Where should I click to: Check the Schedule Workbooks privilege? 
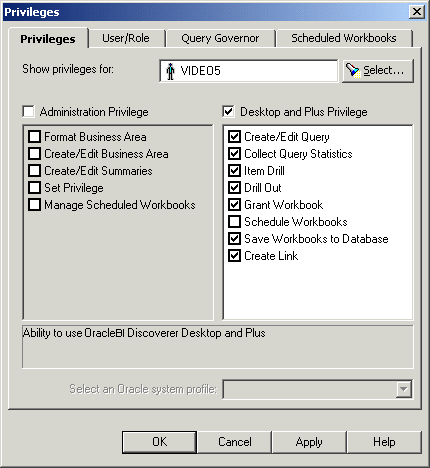click(234, 222)
